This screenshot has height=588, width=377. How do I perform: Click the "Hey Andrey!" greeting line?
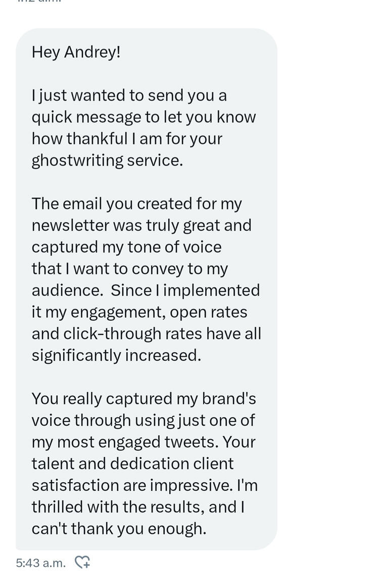tap(76, 52)
